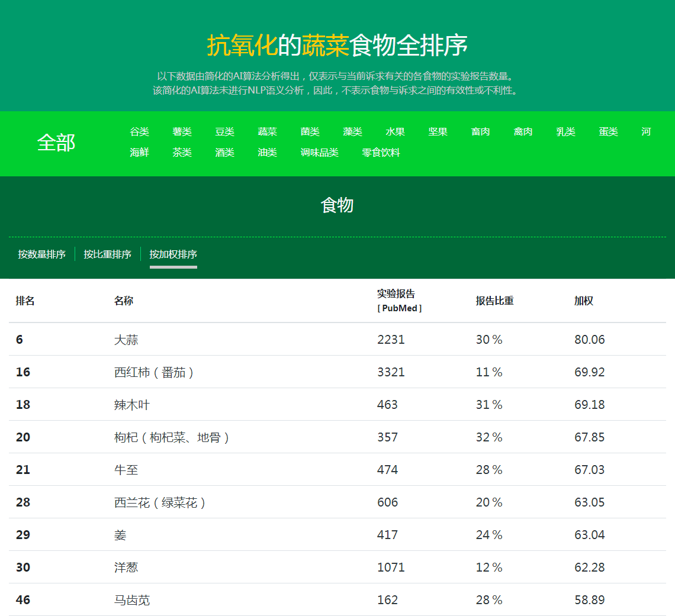
Task: Select the 海鲜 category link
Action: point(139,153)
